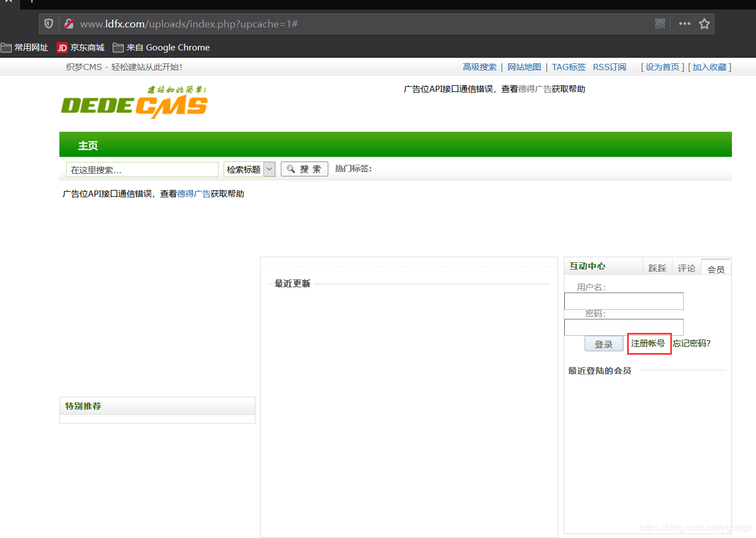This screenshot has height=538, width=756.
Task: Select the 主页 navigation item
Action: click(x=88, y=146)
